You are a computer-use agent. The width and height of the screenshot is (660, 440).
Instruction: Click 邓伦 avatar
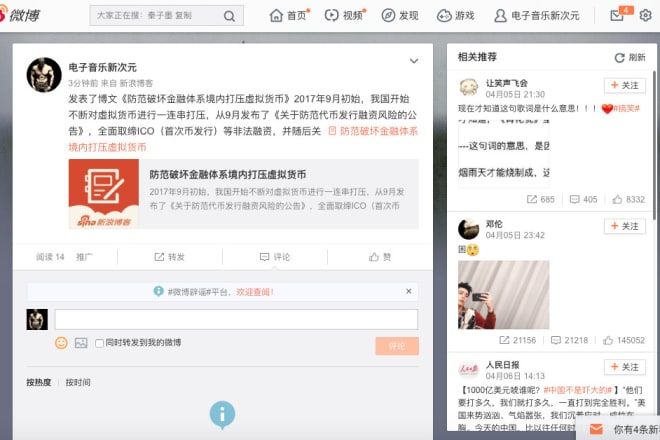pyautogui.click(x=468, y=229)
